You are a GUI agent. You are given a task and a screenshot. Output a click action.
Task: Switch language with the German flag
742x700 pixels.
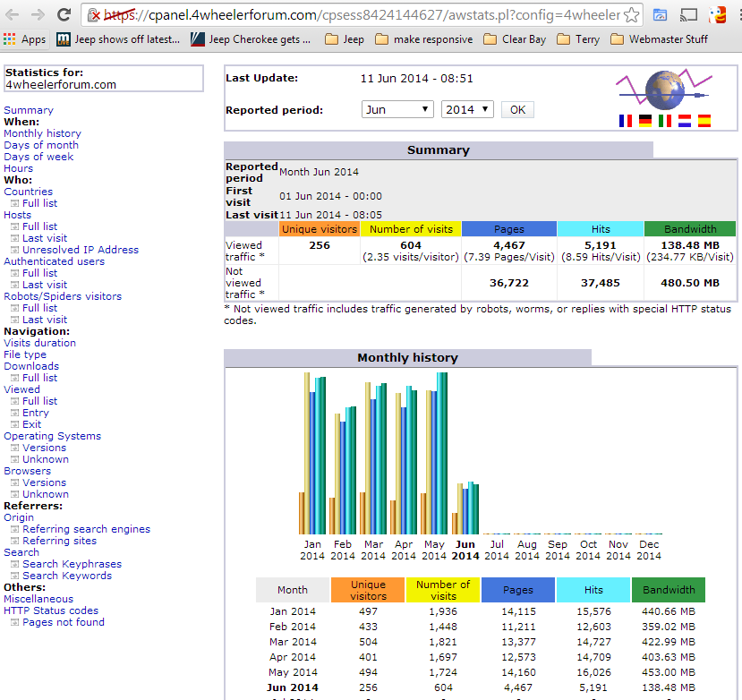(x=645, y=121)
